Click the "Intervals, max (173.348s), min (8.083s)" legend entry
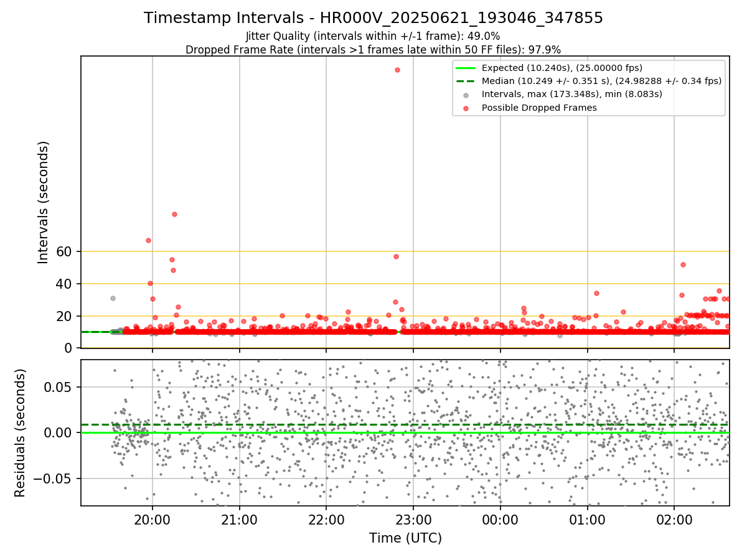 (572, 95)
